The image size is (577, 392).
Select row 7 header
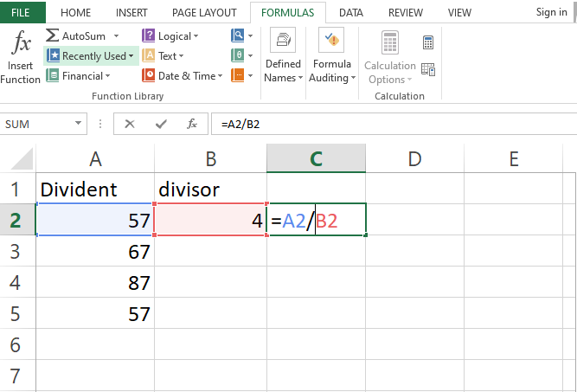click(x=17, y=376)
